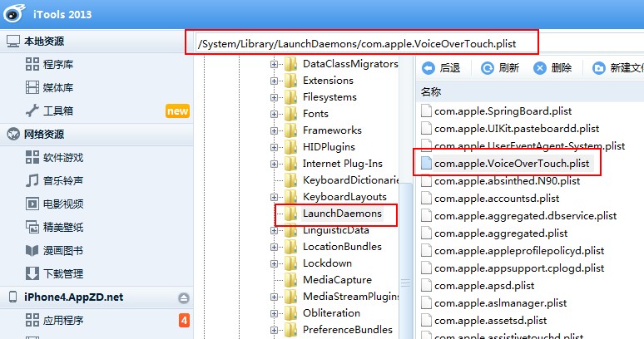Expand the Obliteration folder node
The width and height of the screenshot is (644, 339).
274,313
